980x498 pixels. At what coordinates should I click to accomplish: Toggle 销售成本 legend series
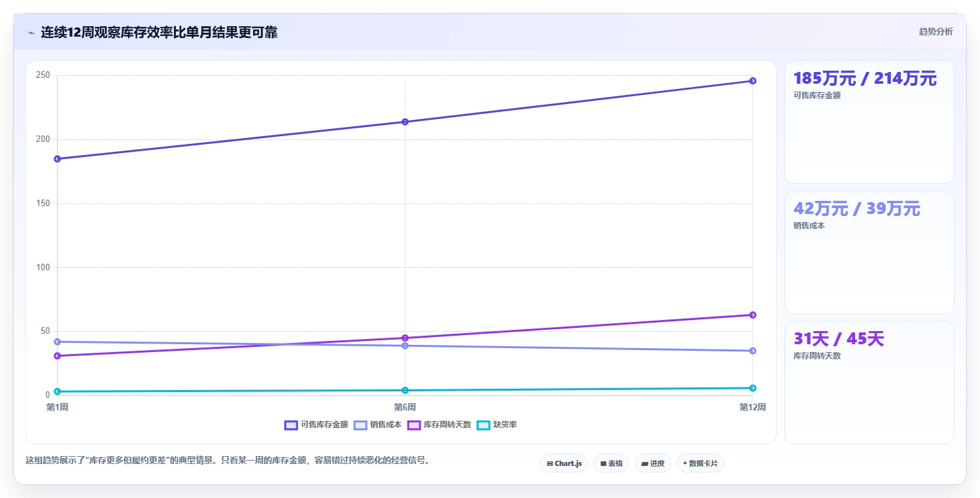coord(377,425)
